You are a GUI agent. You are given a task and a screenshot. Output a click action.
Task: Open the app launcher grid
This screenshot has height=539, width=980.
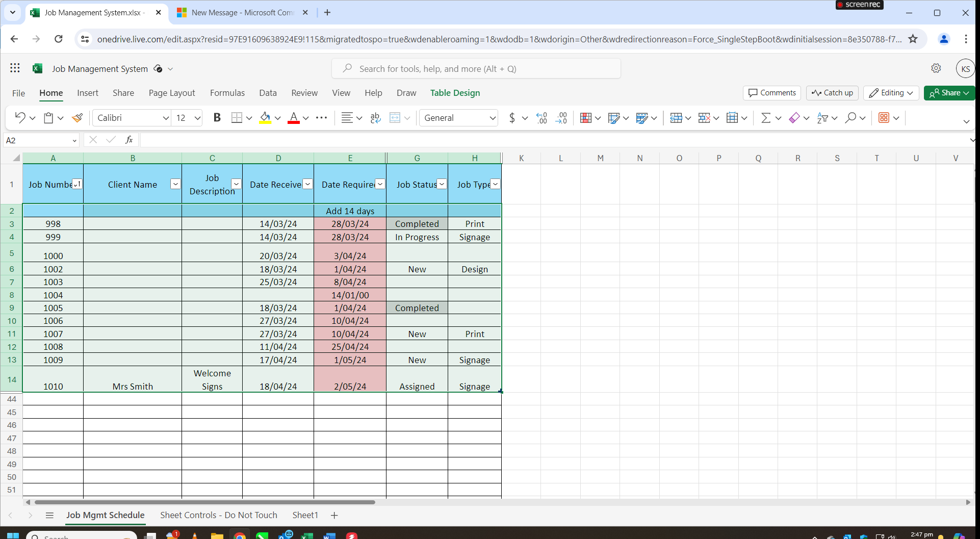(15, 68)
